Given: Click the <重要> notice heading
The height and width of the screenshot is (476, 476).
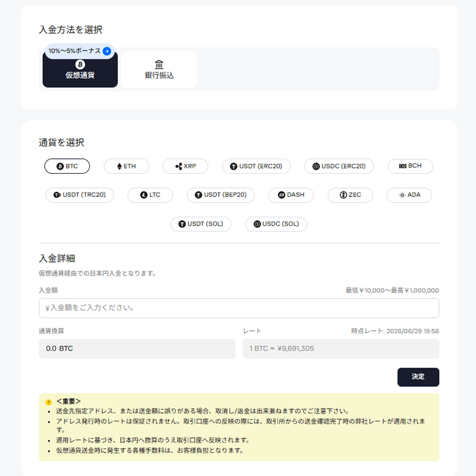Looking at the screenshot, I should pos(68,401).
